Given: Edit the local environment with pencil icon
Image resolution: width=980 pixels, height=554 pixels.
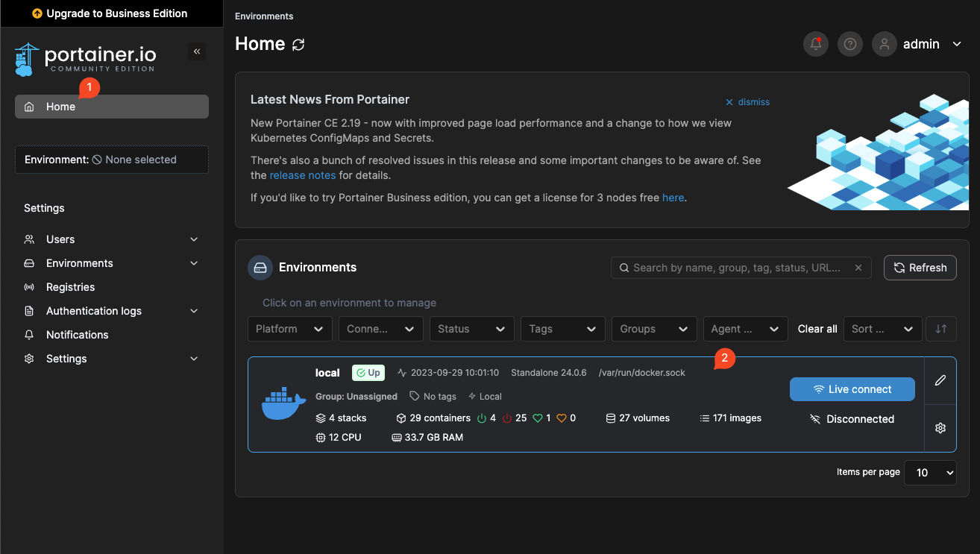Looking at the screenshot, I should coord(940,380).
